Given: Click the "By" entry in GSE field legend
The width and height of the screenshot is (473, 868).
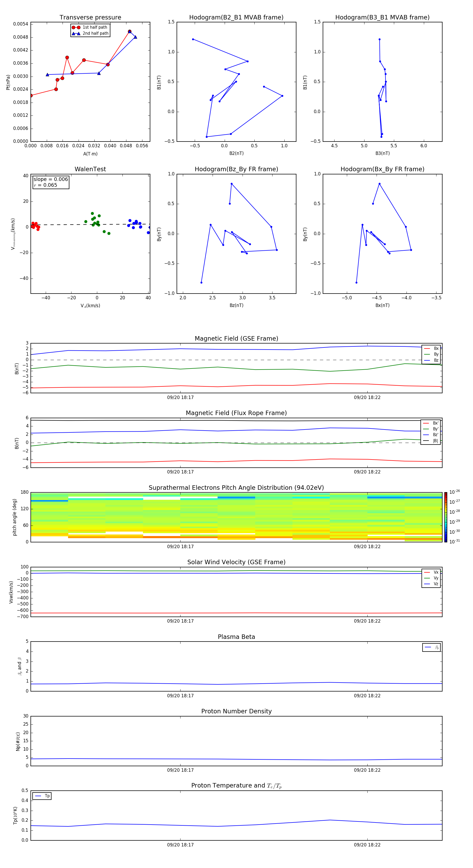Looking at the screenshot, I should click(x=431, y=354).
